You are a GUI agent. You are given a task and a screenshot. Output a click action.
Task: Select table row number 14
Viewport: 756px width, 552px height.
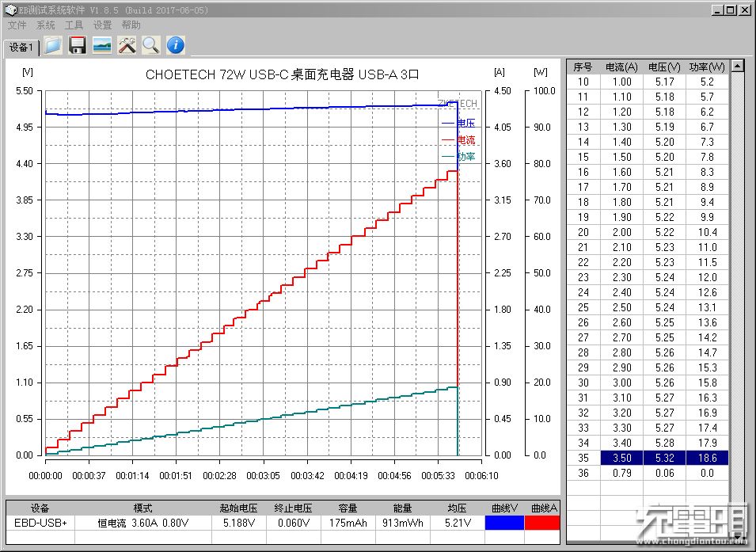coord(648,142)
